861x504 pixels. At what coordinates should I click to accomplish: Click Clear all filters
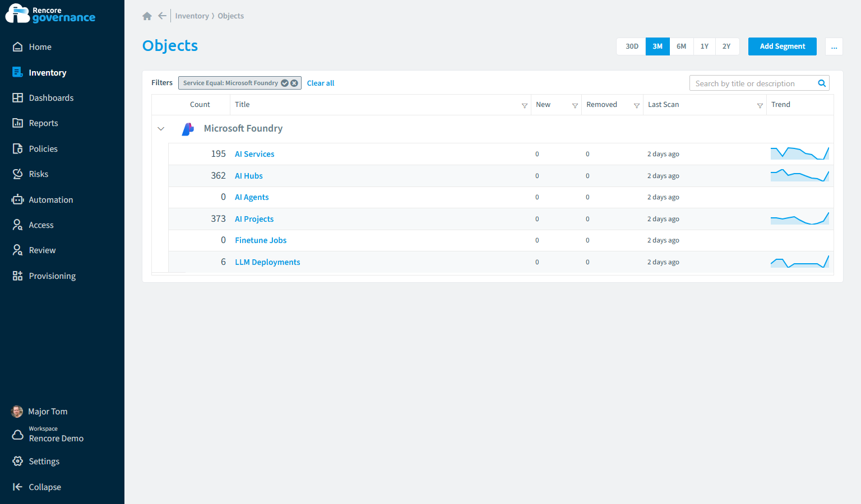(321, 83)
